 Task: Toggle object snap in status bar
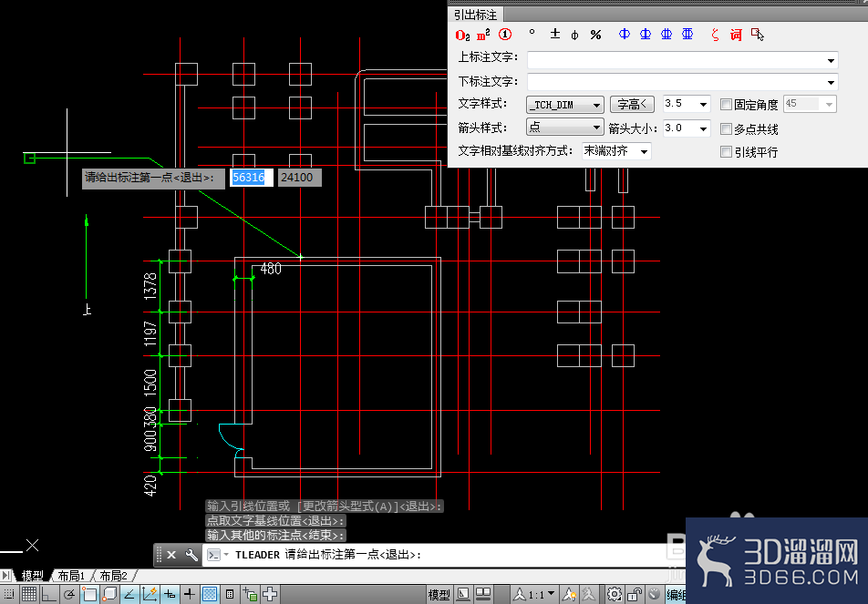pyautogui.click(x=89, y=594)
